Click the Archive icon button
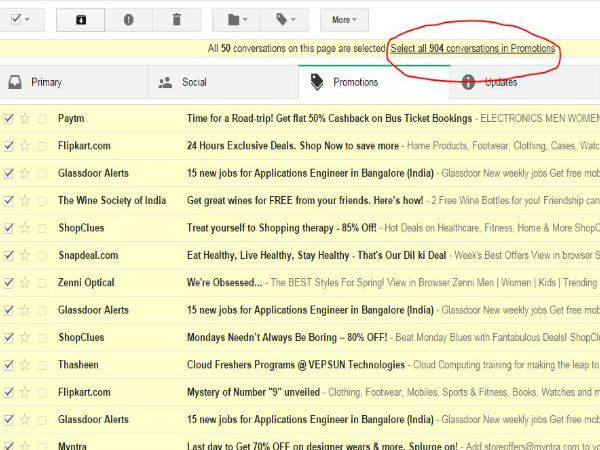This screenshot has height=450, width=600. point(80,20)
